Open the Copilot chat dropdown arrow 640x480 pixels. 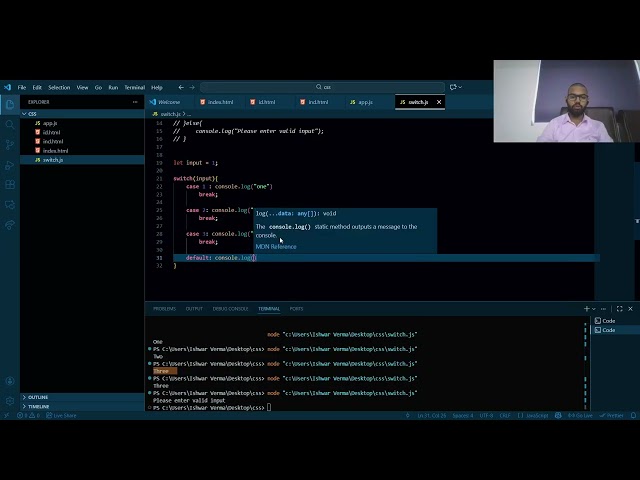click(x=460, y=87)
